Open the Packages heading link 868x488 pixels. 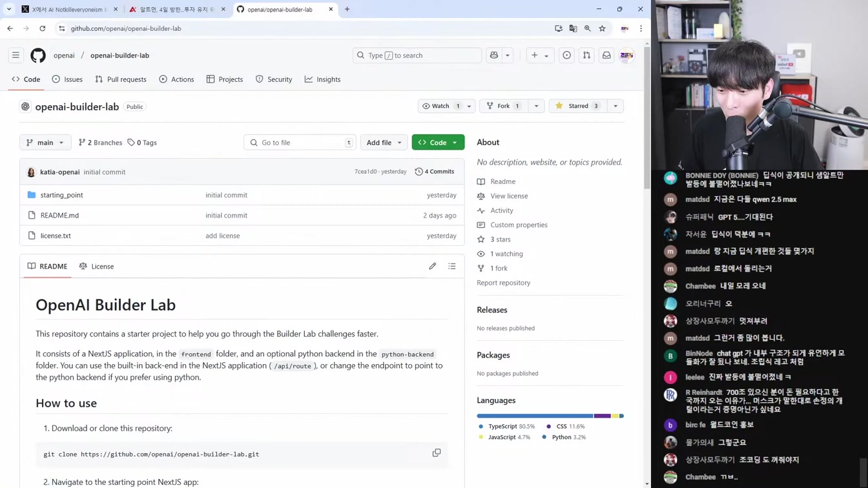[493, 355]
